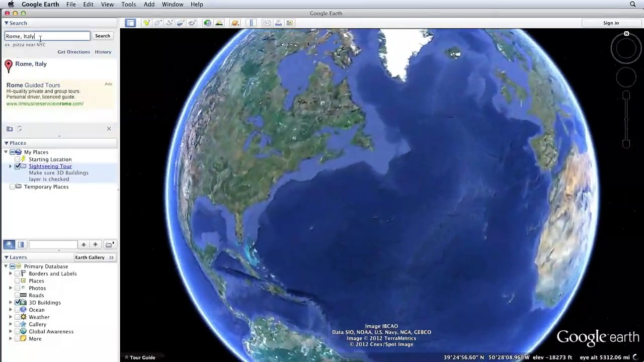The width and height of the screenshot is (644, 362).
Task: Open the Earth Gallery
Action: point(94,257)
